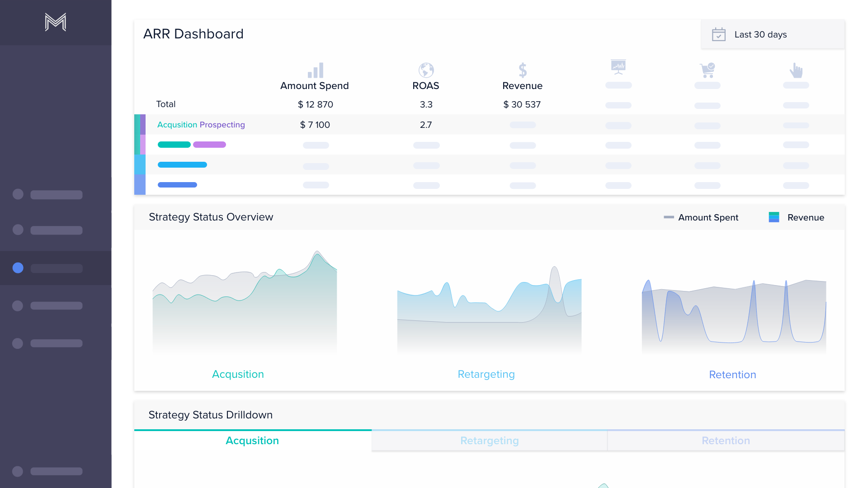The image size is (868, 488).
Task: Expand the Acqusition Prospecting row
Action: pos(201,125)
